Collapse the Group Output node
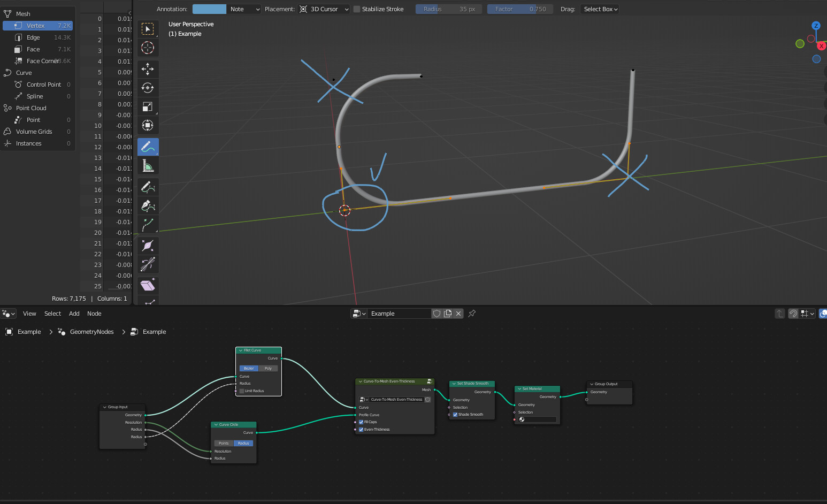Viewport: 827px width, 504px height. [x=592, y=384]
